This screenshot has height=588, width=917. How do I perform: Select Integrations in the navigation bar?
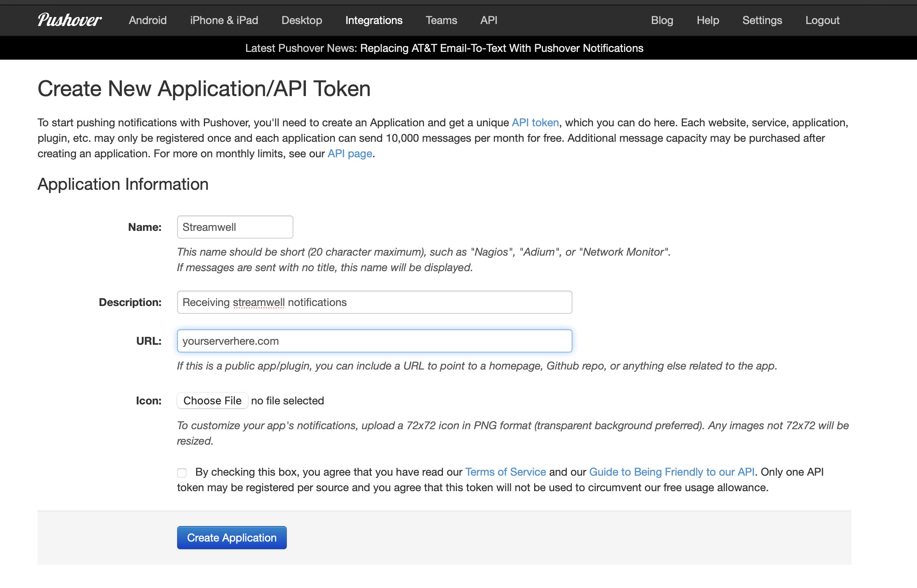pos(374,20)
